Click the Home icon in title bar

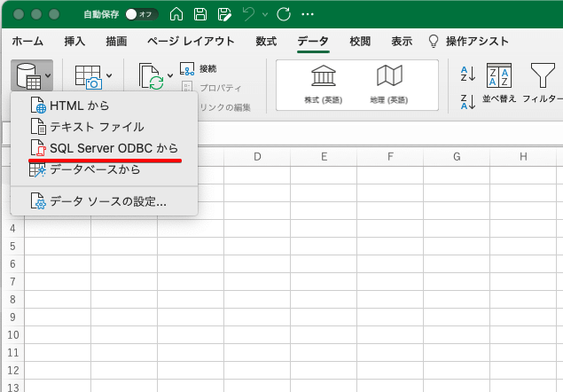pos(176,14)
